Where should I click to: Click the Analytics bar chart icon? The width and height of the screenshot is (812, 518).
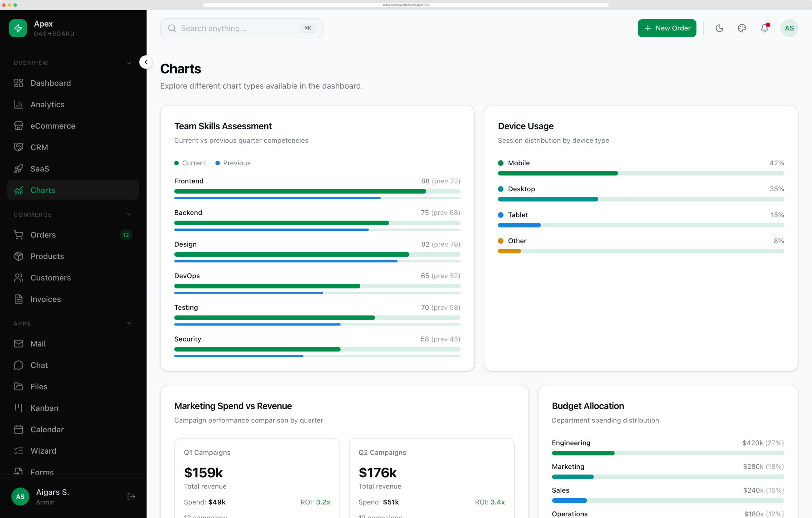(18, 104)
